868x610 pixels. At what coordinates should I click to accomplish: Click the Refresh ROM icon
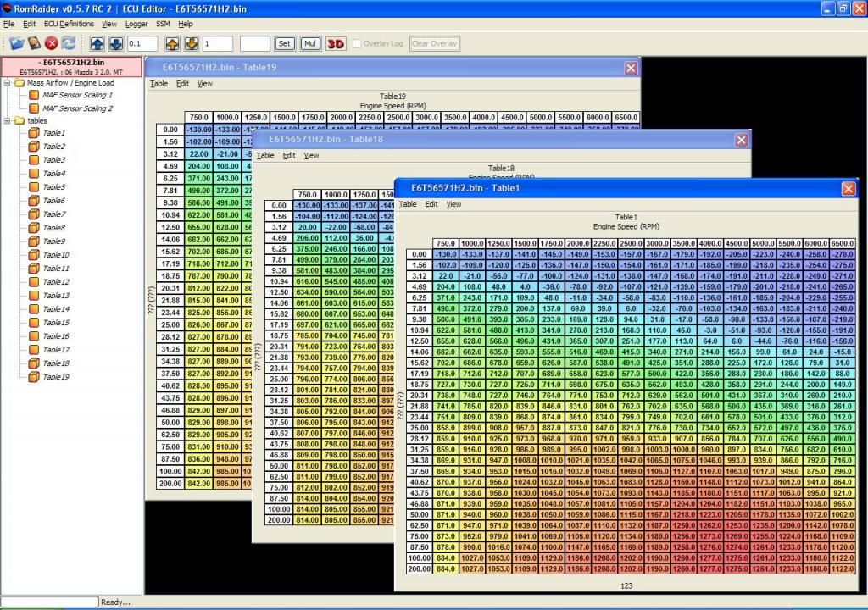click(69, 43)
